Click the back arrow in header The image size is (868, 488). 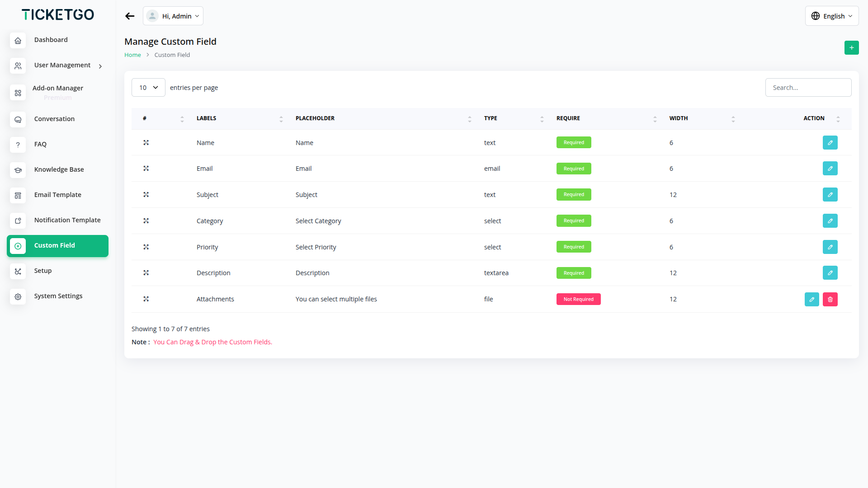pos(130,16)
